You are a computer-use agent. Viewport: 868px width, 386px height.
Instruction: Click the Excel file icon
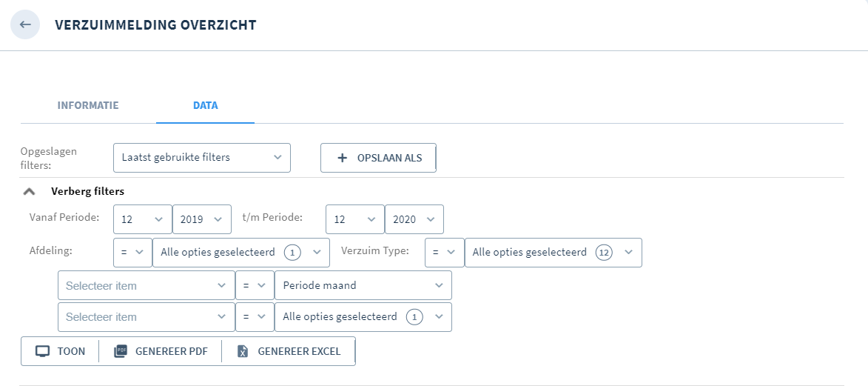click(x=243, y=352)
